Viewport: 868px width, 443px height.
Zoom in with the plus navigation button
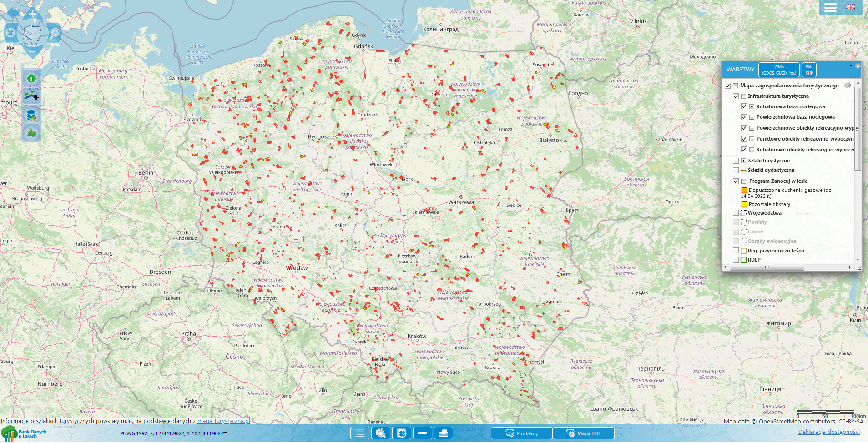point(32,14)
